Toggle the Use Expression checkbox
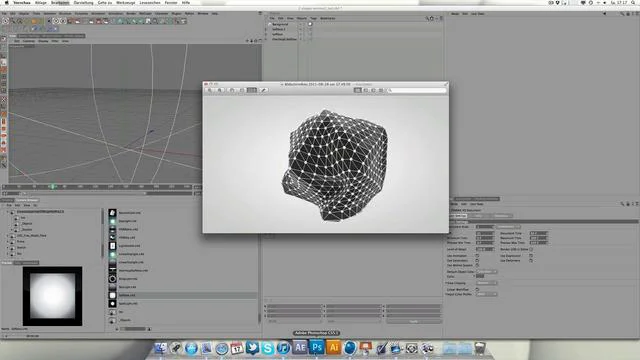This screenshot has width=640, height=360. tap(531, 256)
